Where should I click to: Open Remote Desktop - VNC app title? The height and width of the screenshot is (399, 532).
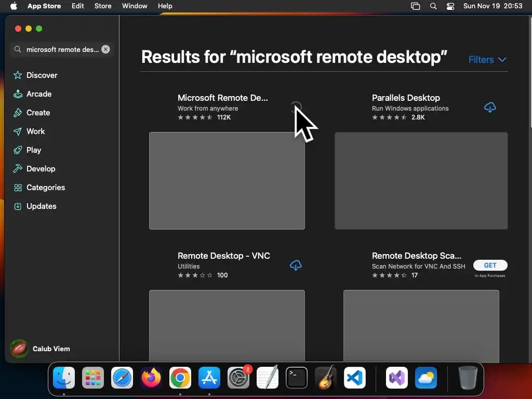tap(223, 256)
